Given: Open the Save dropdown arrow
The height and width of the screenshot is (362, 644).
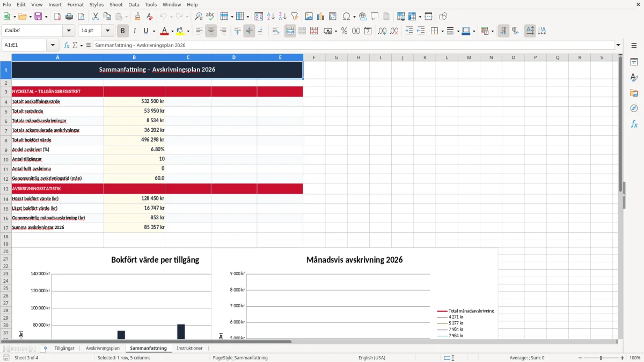Looking at the screenshot, I should [46, 17].
